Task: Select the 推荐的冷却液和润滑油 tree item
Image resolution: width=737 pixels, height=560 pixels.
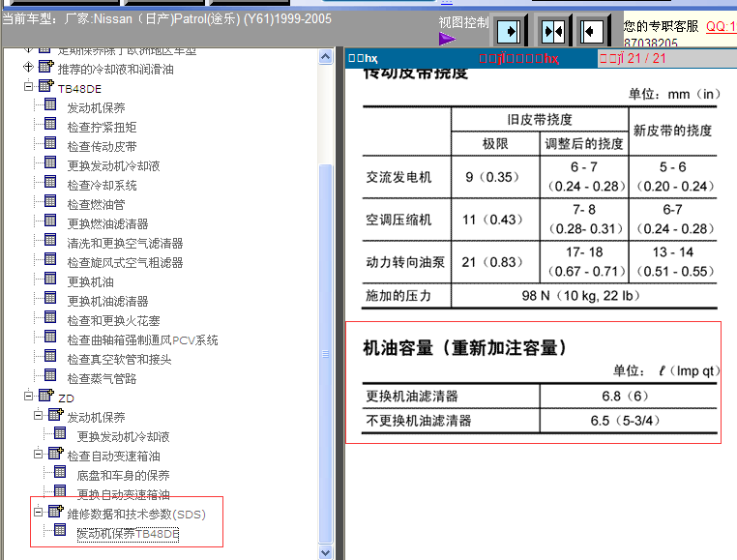Action: pyautogui.click(x=116, y=70)
